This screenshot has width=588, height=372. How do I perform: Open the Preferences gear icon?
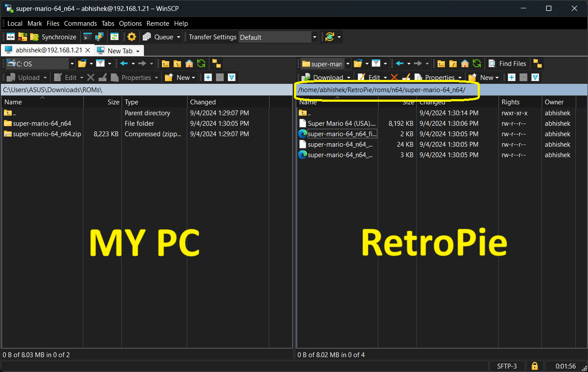coord(132,37)
